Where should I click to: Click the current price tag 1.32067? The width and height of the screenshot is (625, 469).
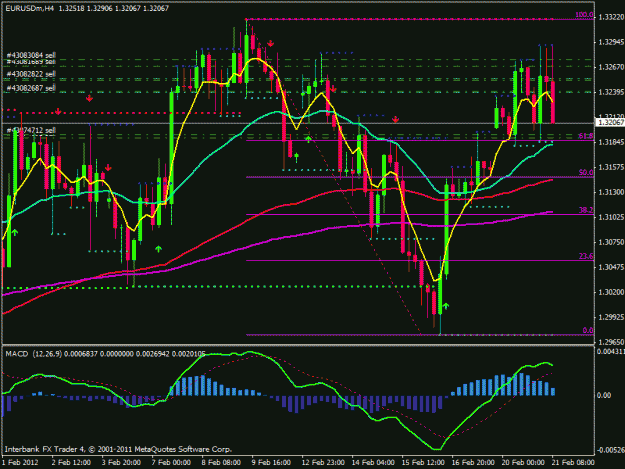[x=610, y=122]
